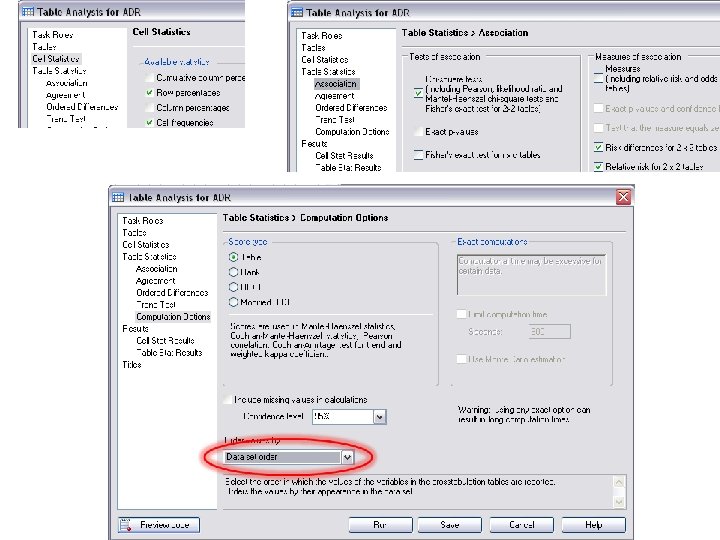Select Trend Test in the bottom dialog
Image resolution: width=720 pixels, height=540 pixels.
point(156,304)
